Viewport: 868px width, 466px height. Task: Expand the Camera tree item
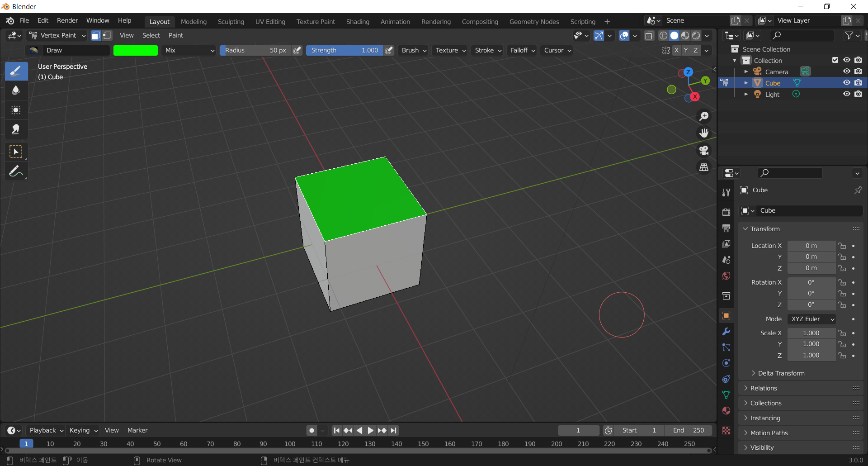click(x=746, y=71)
